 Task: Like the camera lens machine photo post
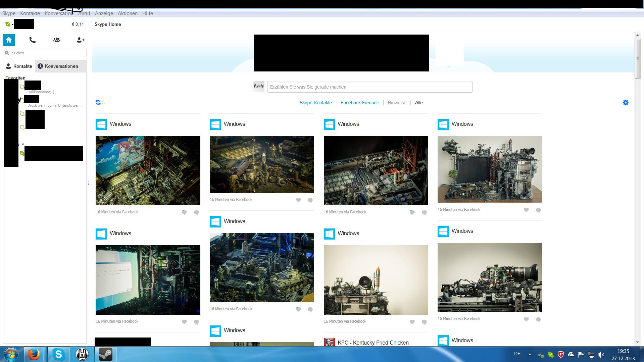526,319
